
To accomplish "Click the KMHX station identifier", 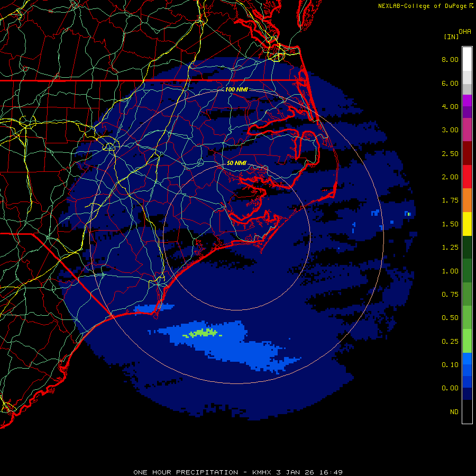I will click(x=262, y=472).
